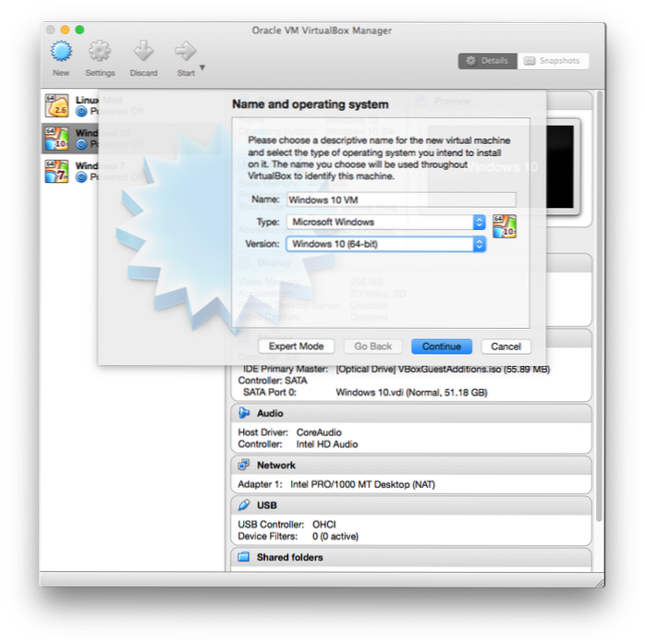Open the Type dropdown showing Microsoft Windows
Image resolution: width=645 pixels, height=644 pixels.
pos(385,222)
